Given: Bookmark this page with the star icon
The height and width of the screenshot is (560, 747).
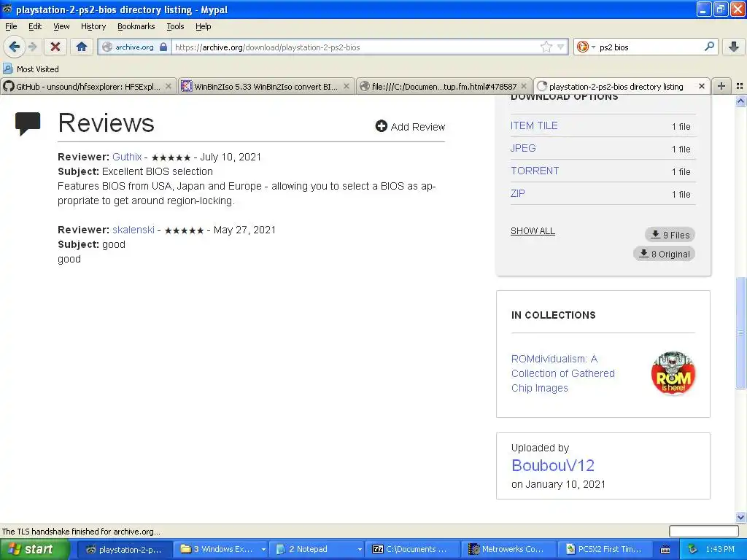Looking at the screenshot, I should point(546,47).
